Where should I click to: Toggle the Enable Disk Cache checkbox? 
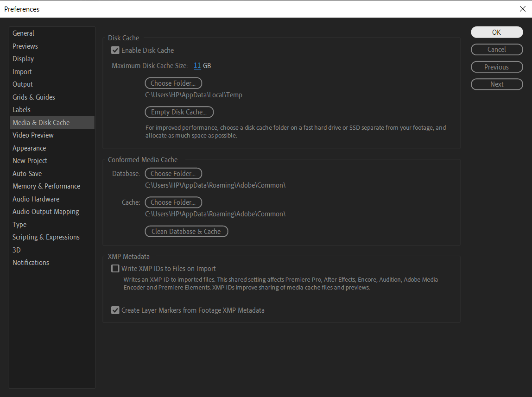point(115,50)
